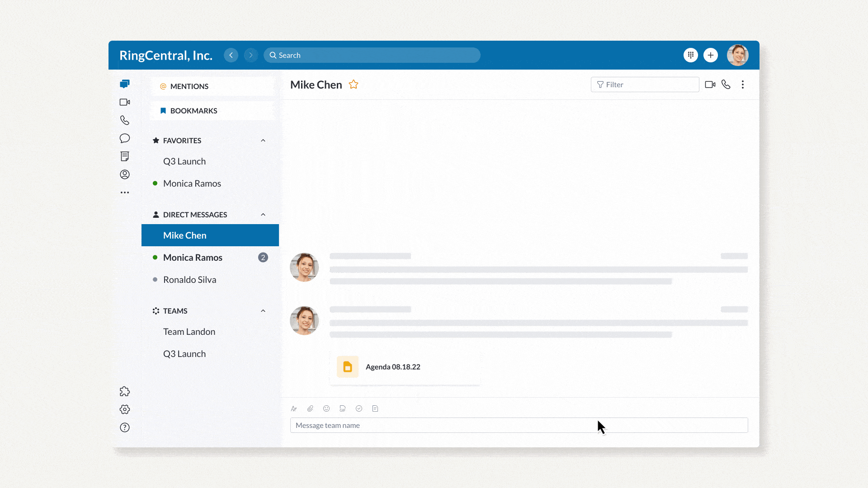The height and width of the screenshot is (488, 868).
Task: Open the Phone section in the sidebar
Action: [125, 120]
